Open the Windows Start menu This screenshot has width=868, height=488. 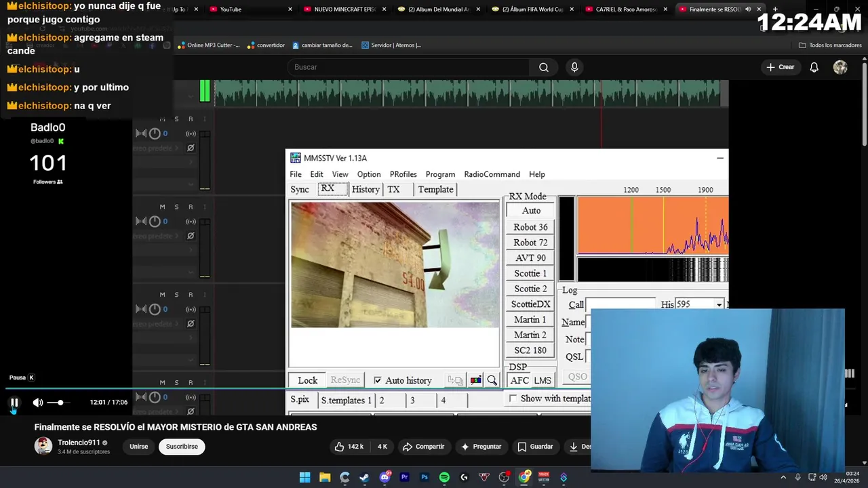pos(304,477)
